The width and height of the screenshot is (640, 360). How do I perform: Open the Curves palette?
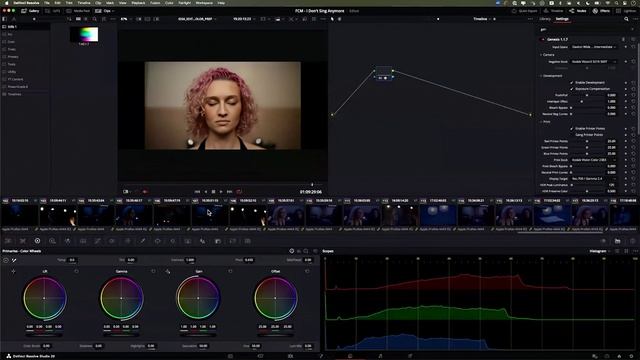click(x=98, y=241)
